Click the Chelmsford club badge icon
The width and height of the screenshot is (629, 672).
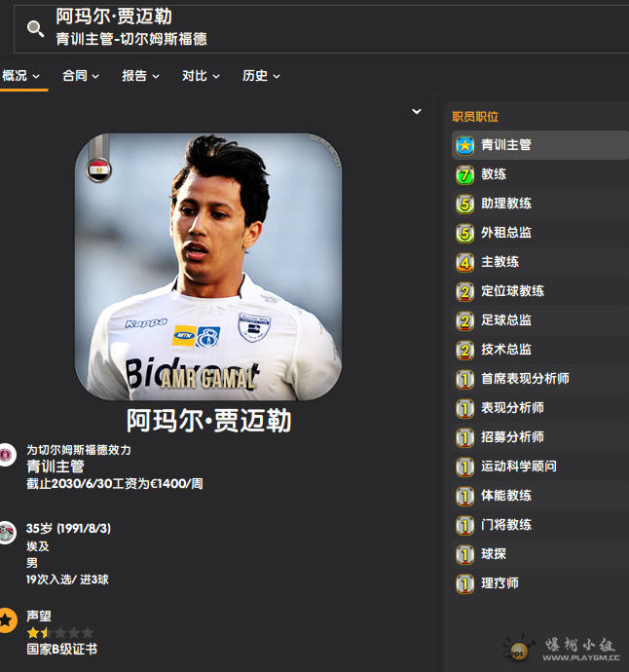point(7,455)
